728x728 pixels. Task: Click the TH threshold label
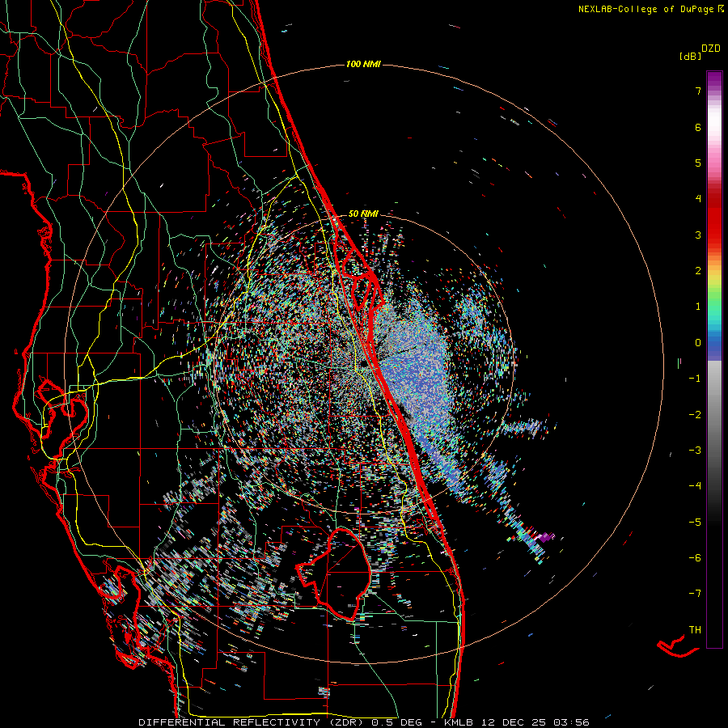pos(695,630)
